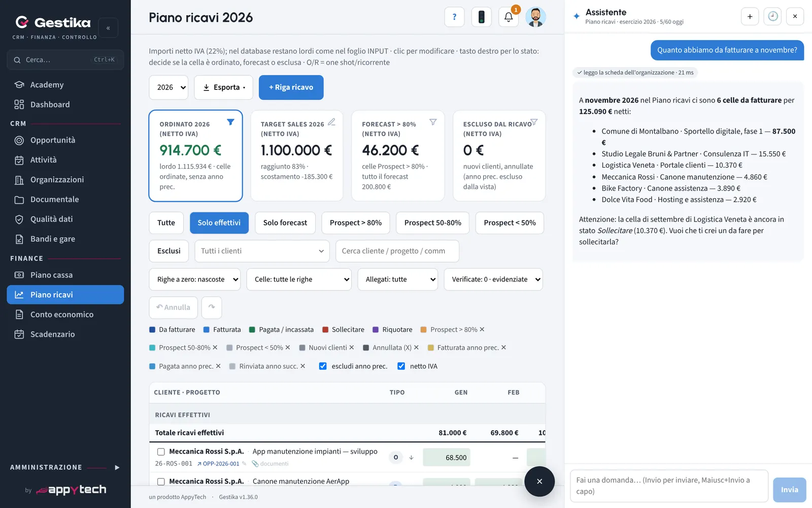Select the Prospect < 50% filter tab
The image size is (812, 508).
pos(510,223)
